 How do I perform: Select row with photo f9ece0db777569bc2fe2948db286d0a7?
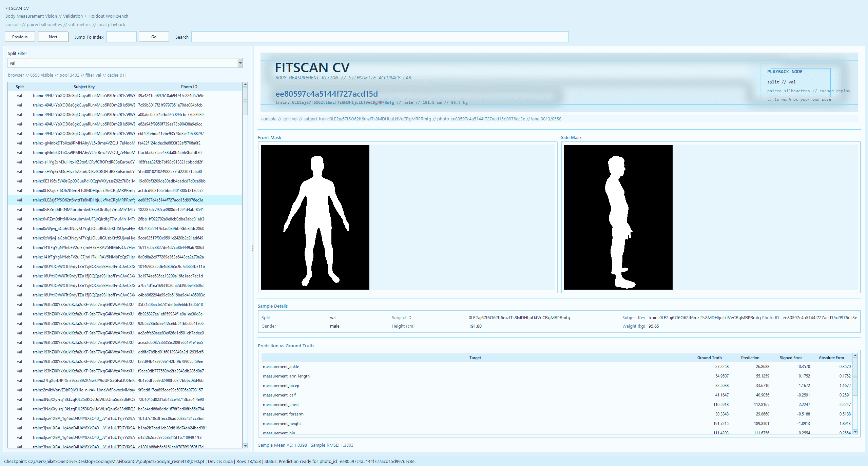(125, 371)
